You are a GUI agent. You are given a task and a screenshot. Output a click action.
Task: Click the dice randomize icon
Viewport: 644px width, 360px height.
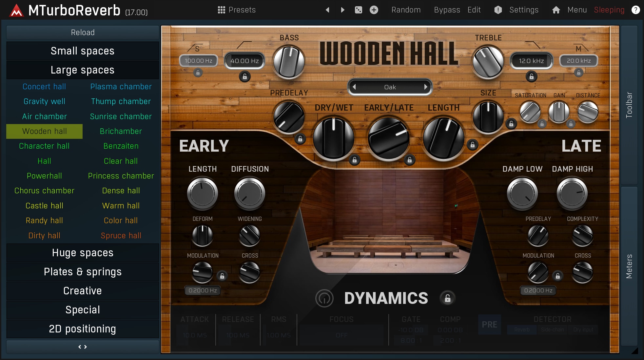[x=359, y=10]
